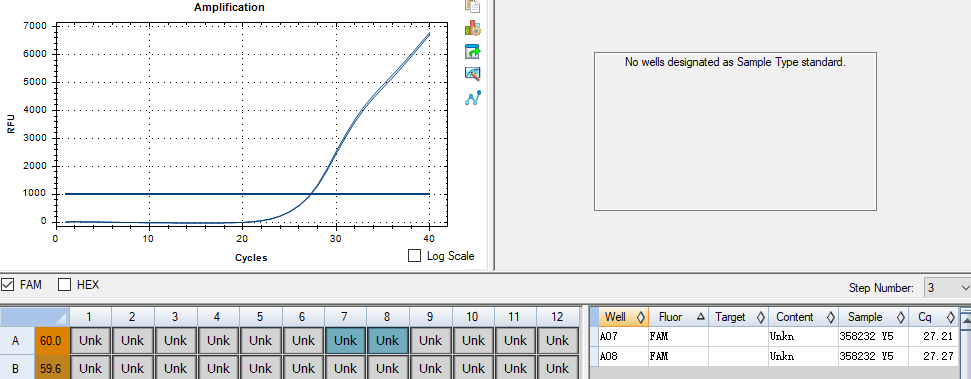This screenshot has height=379, width=971.
Task: Select plate row A header
Action: click(x=17, y=340)
